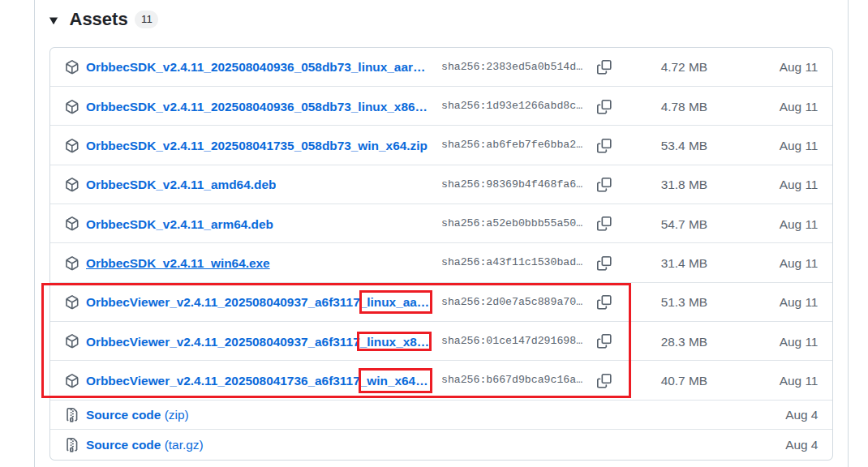Copy sha256 for OrbbecViewer win_x64 asset
The image size is (868, 467).
pyautogui.click(x=604, y=380)
